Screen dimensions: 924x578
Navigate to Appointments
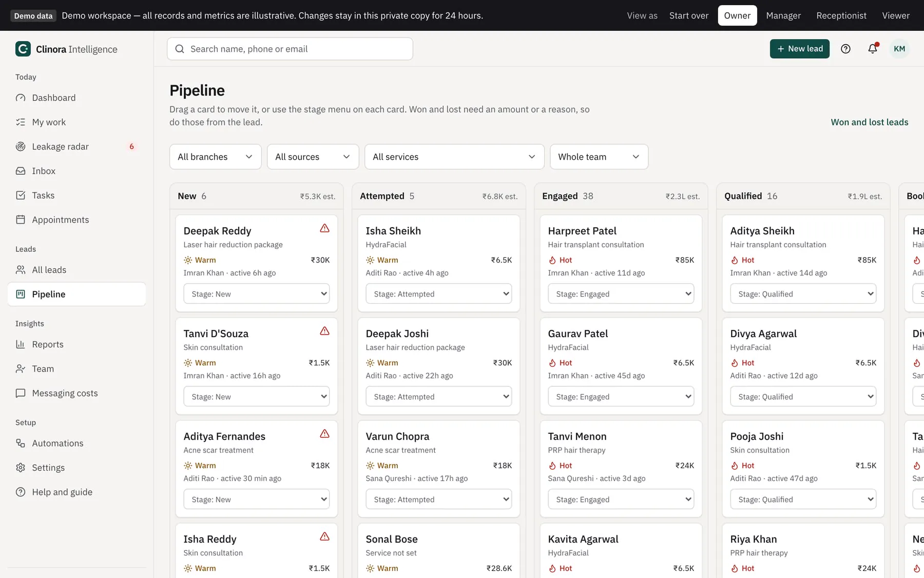coord(77,220)
